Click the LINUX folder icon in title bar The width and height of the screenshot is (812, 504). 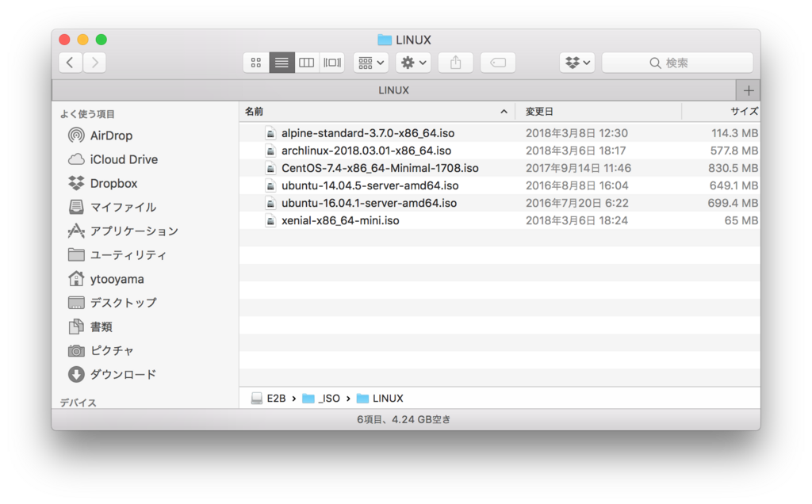point(385,40)
